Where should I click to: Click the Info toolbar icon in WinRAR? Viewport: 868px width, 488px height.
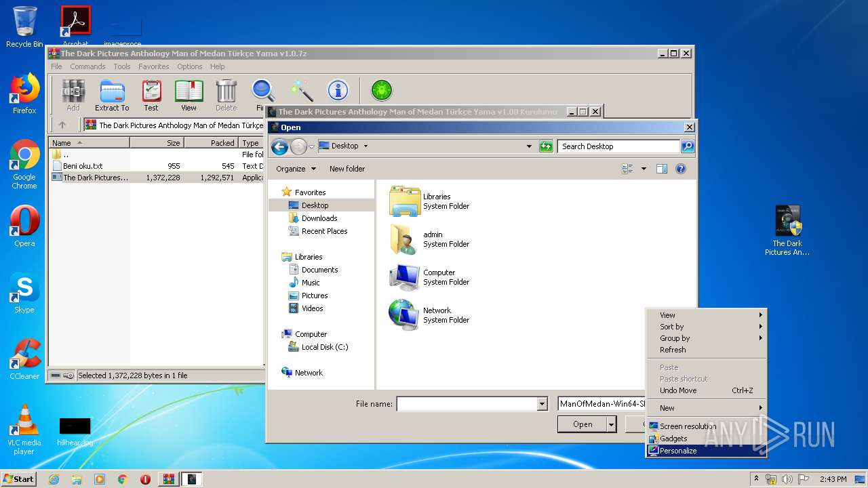tap(338, 90)
